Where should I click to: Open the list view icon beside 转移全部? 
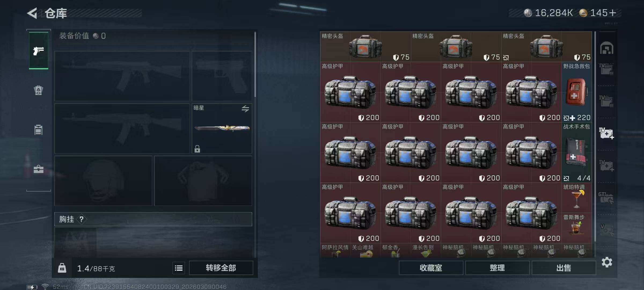click(179, 268)
